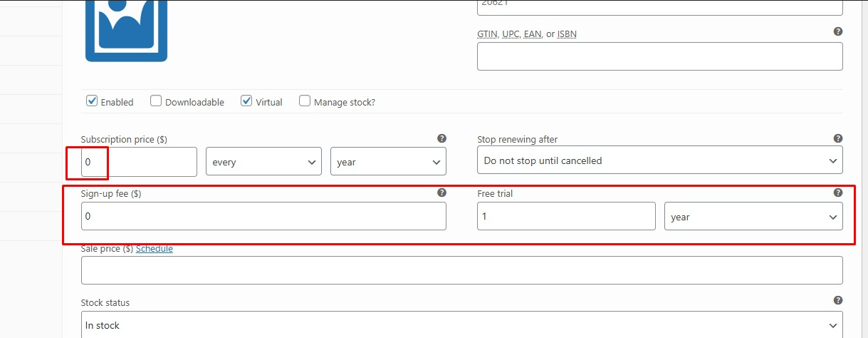Click help icon for Stock status
The image size is (868, 338).
[838, 301]
